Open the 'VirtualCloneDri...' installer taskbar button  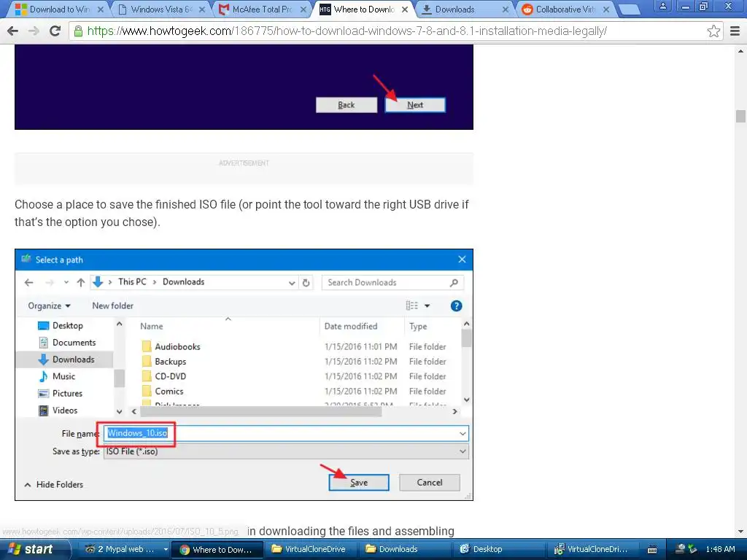[593, 550]
